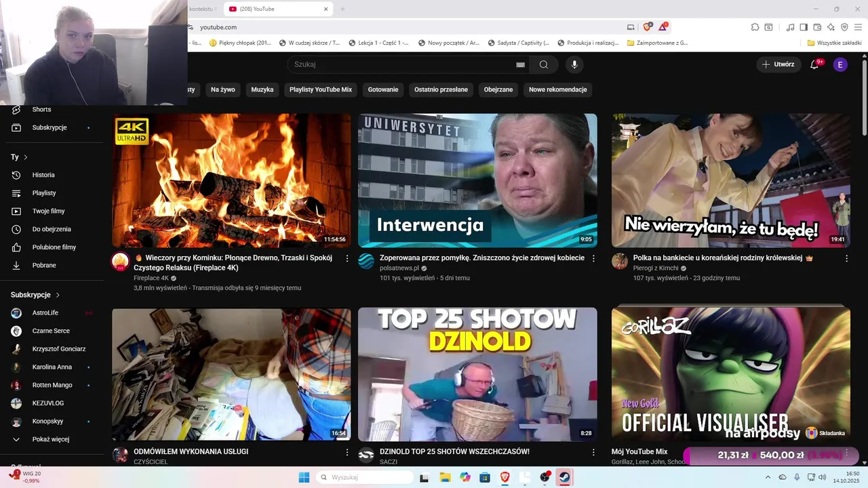Open more options for ODMÓWIŁEM WYKONANIA USŁUGI video
This screenshot has height=488, width=868.
coord(347,452)
